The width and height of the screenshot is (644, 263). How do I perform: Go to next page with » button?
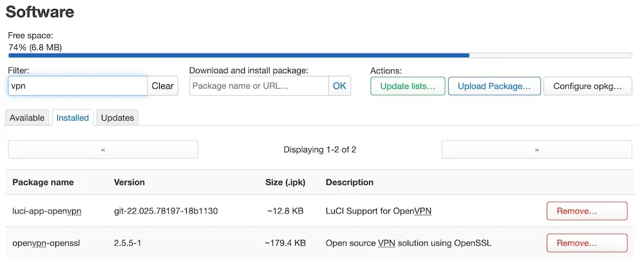[x=537, y=150]
